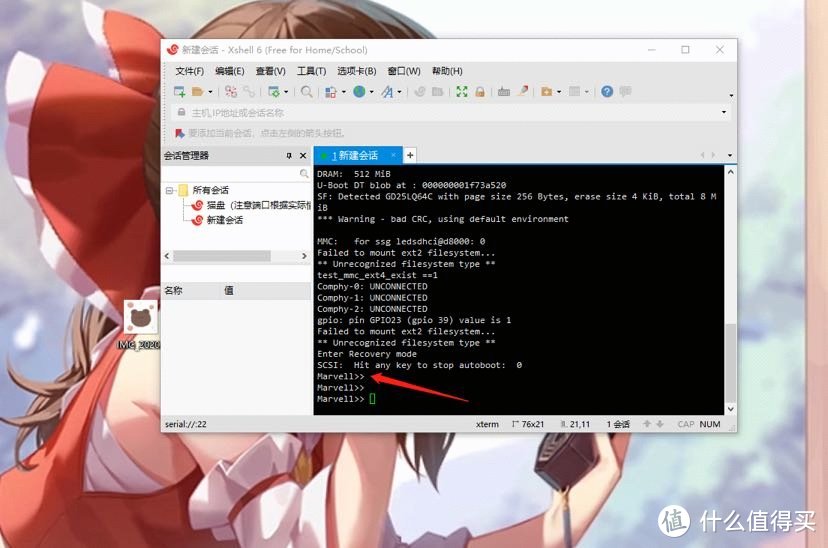Click session tree horizontal scrollbar thumb
The width and height of the screenshot is (828, 548).
pyautogui.click(x=222, y=256)
